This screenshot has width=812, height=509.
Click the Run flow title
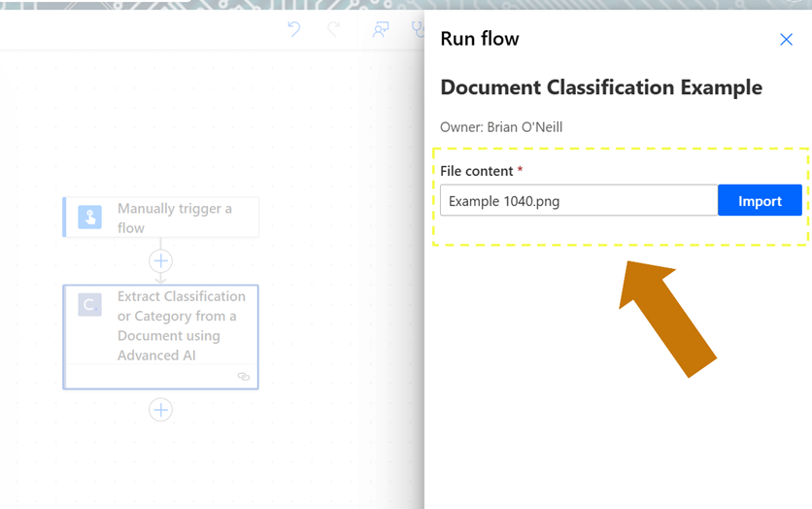(x=480, y=39)
